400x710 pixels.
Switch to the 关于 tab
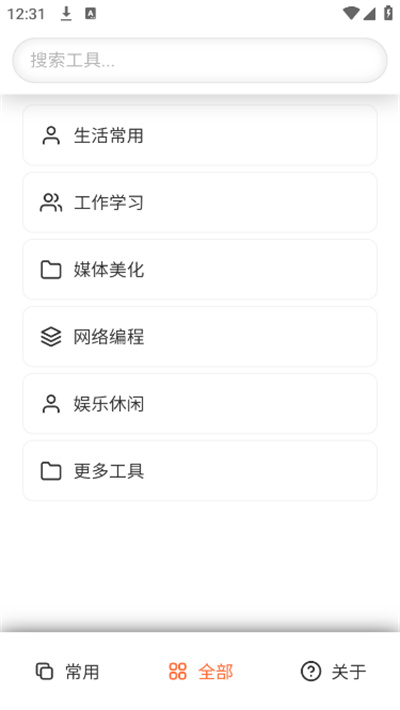click(333, 671)
